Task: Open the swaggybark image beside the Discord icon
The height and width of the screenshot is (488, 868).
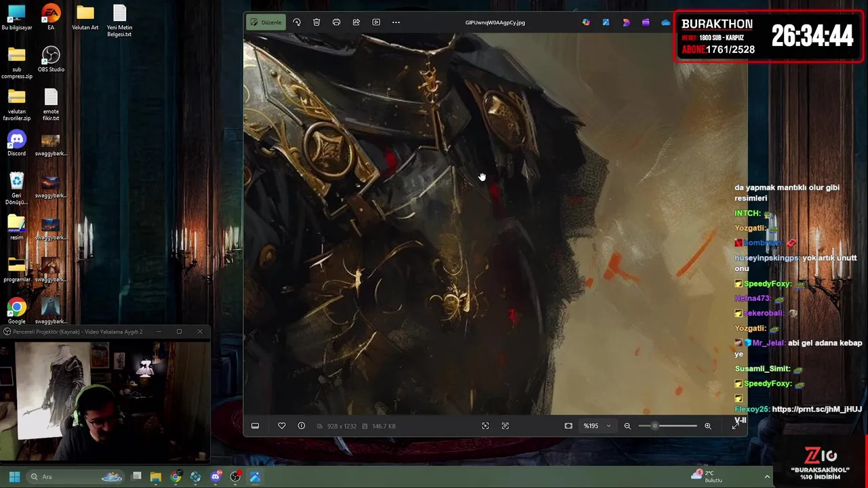Action: (x=51, y=144)
